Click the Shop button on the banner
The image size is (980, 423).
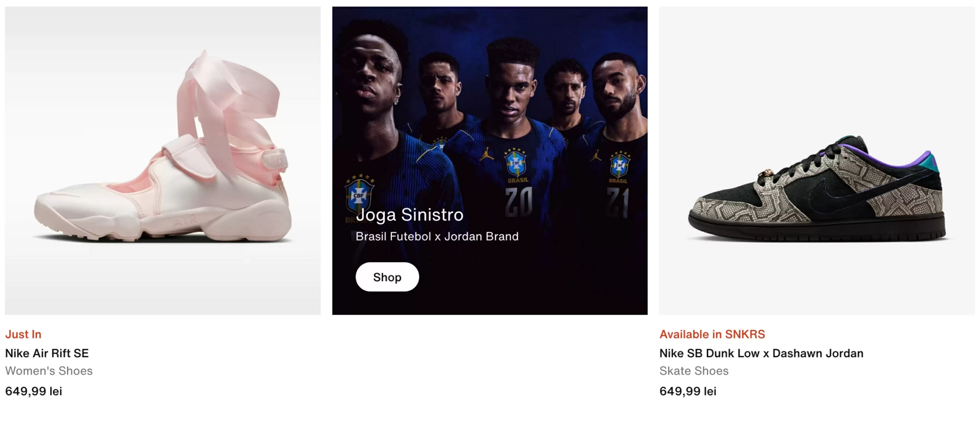coord(387,277)
